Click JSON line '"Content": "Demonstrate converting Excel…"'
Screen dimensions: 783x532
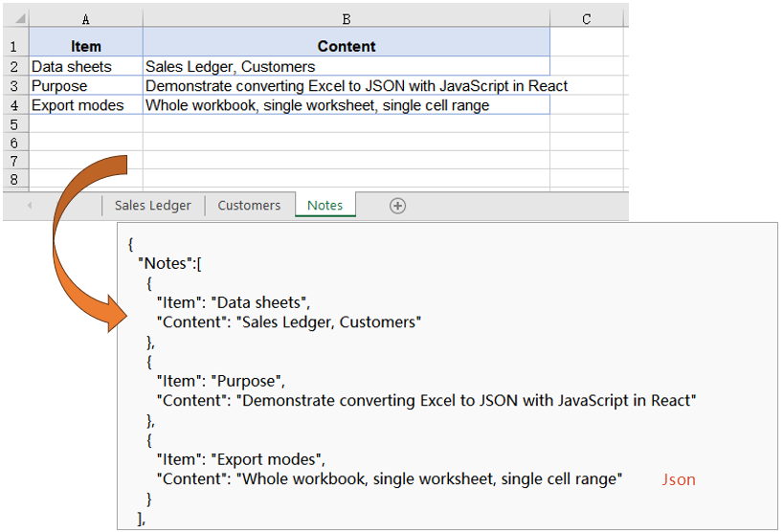click(426, 400)
